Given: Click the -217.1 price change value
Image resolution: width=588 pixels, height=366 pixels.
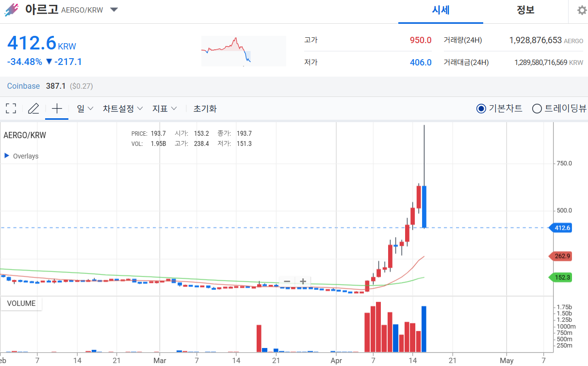Looking at the screenshot, I should [68, 62].
